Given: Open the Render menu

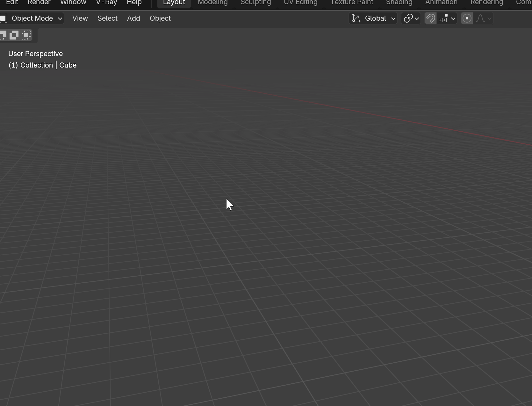Looking at the screenshot, I should coord(39,3).
